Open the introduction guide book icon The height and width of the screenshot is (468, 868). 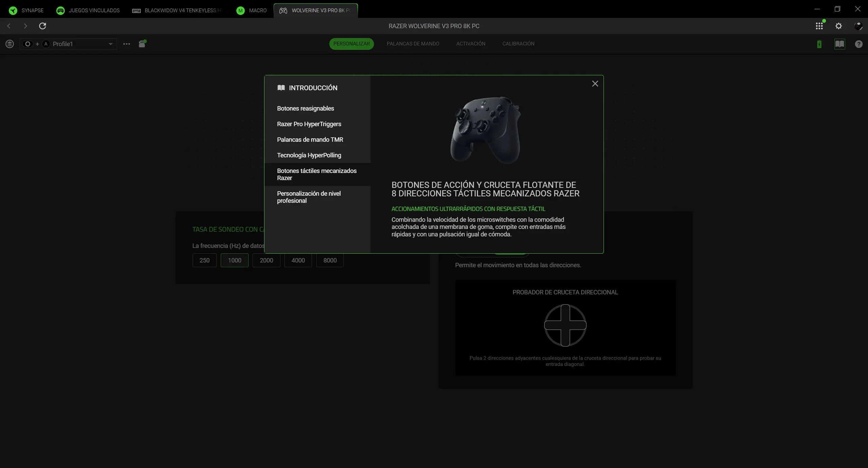pyautogui.click(x=840, y=44)
